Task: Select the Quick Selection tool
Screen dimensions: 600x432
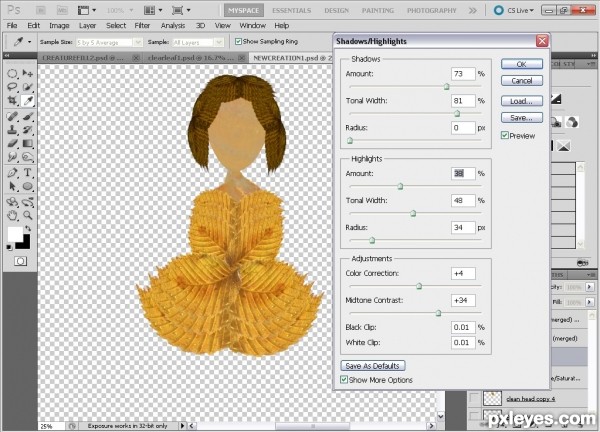Action: click(x=28, y=87)
